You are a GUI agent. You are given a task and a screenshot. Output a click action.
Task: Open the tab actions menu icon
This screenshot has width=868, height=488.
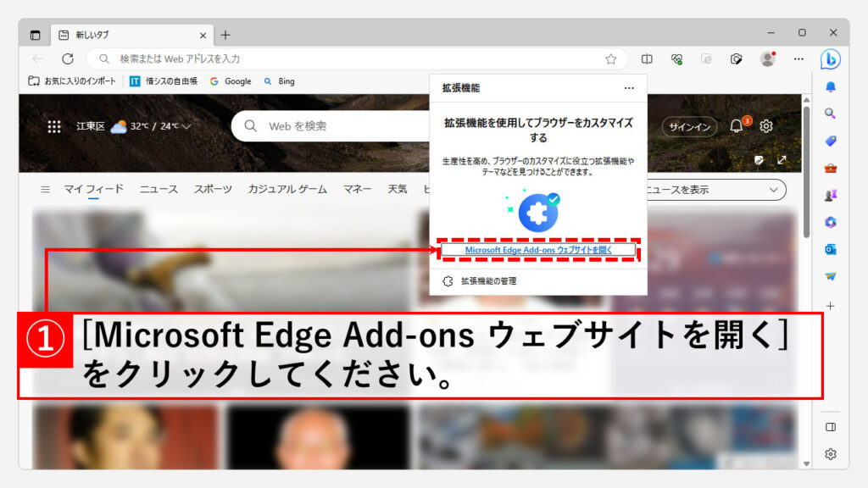[35, 36]
